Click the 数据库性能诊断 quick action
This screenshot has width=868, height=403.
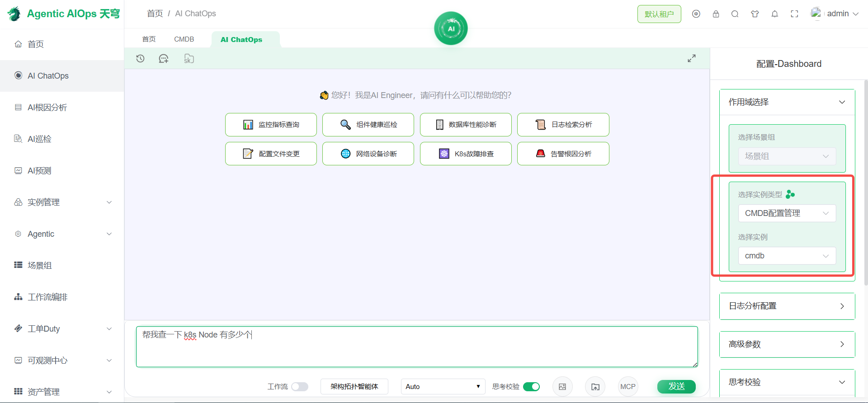tap(466, 125)
